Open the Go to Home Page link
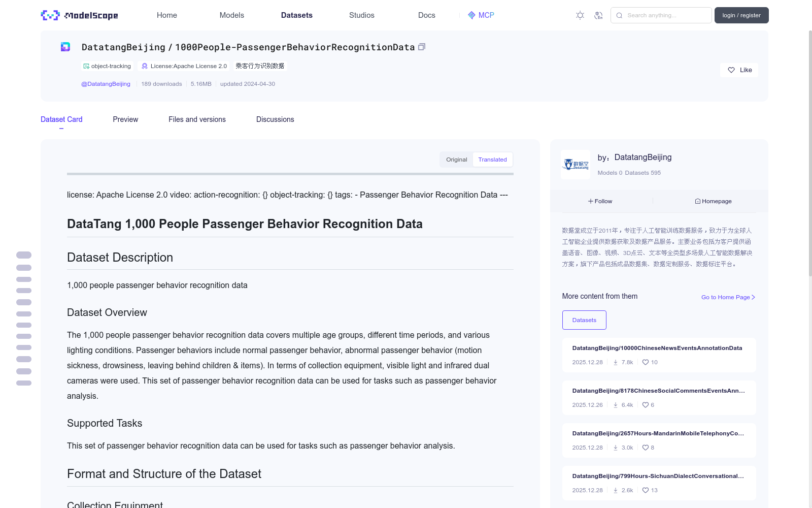Image resolution: width=812 pixels, height=508 pixels. click(728, 297)
